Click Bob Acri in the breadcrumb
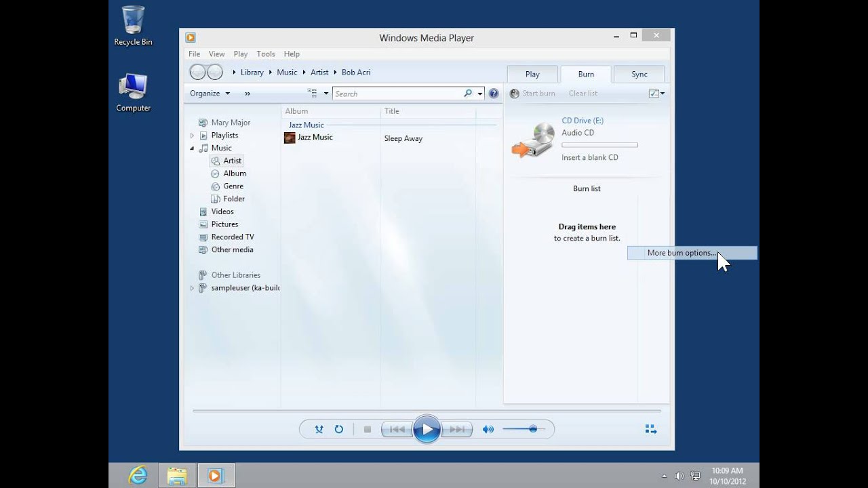Image resolution: width=868 pixels, height=488 pixels. click(x=356, y=73)
